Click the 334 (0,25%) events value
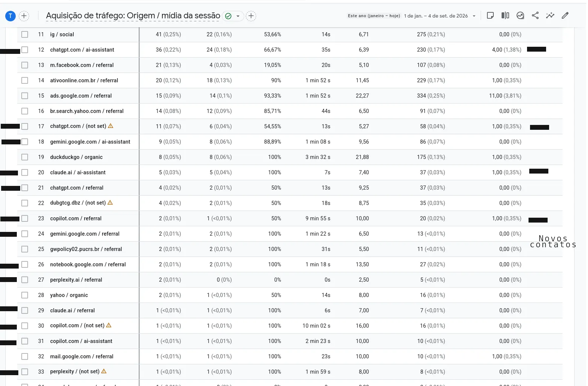Viewport: 588px width, 386px height. tap(431, 96)
